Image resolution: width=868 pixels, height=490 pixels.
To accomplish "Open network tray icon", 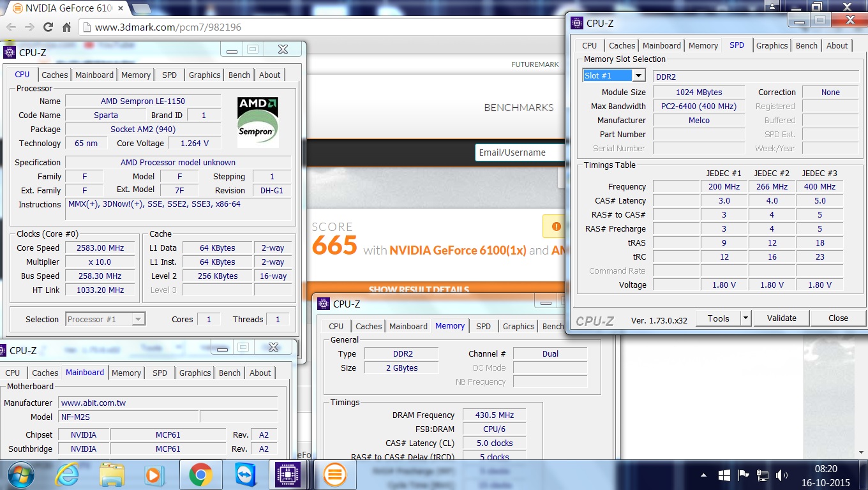I will (x=762, y=475).
